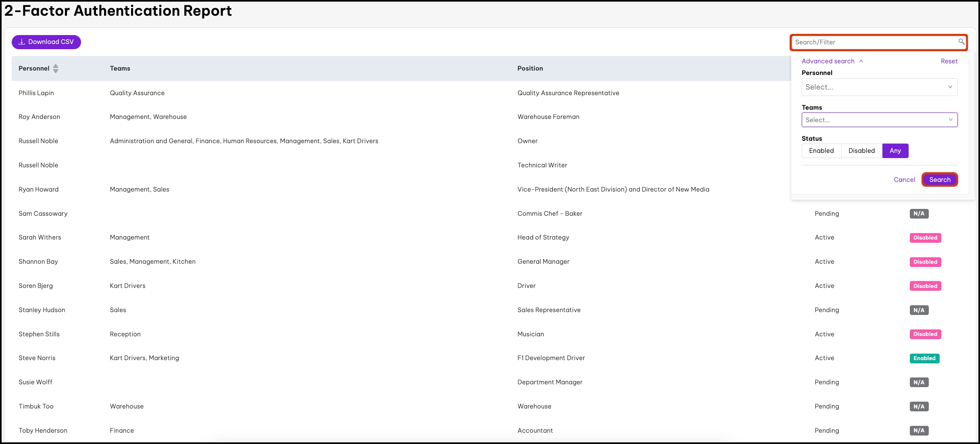This screenshot has height=444, width=980.
Task: Click Sam Cassowary's N/A badge
Action: pyautogui.click(x=919, y=214)
